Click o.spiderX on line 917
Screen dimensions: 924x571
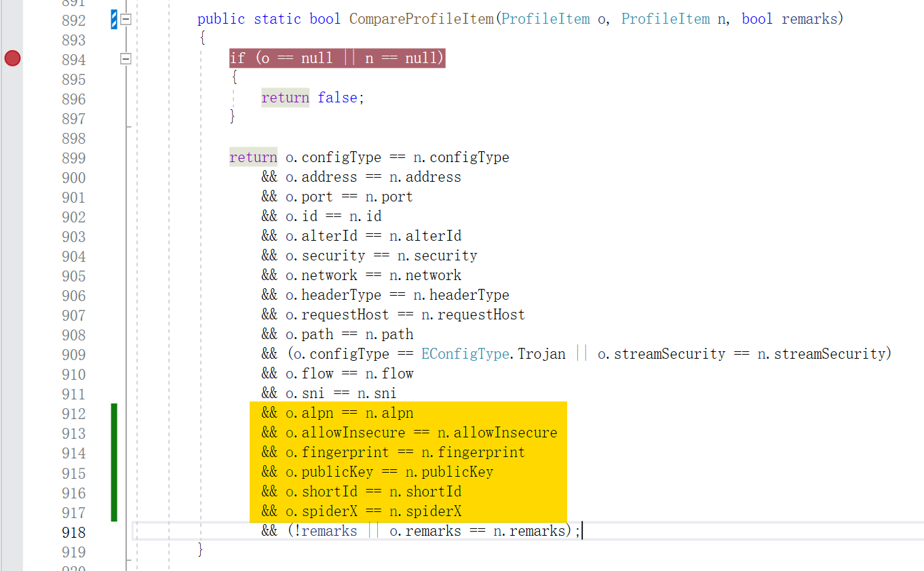tap(321, 511)
